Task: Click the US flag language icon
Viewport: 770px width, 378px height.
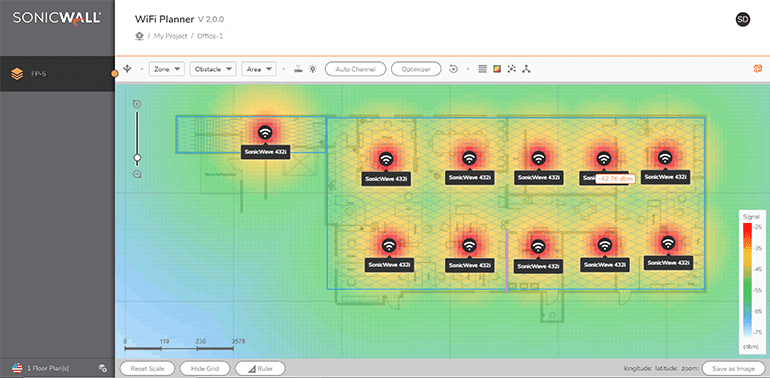Action: point(18,368)
